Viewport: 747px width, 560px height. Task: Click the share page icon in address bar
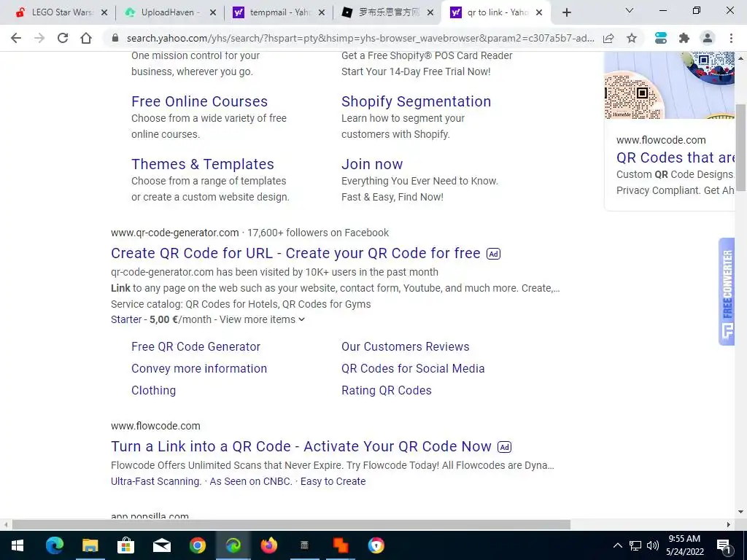[x=608, y=38]
